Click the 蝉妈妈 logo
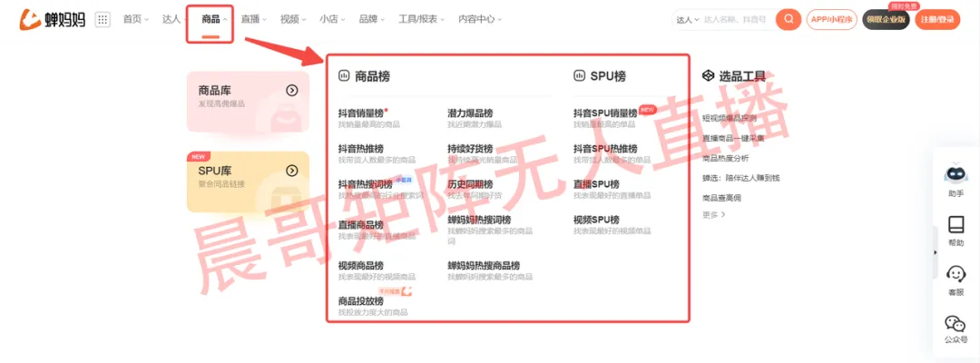The width and height of the screenshot is (980, 363). 52,19
